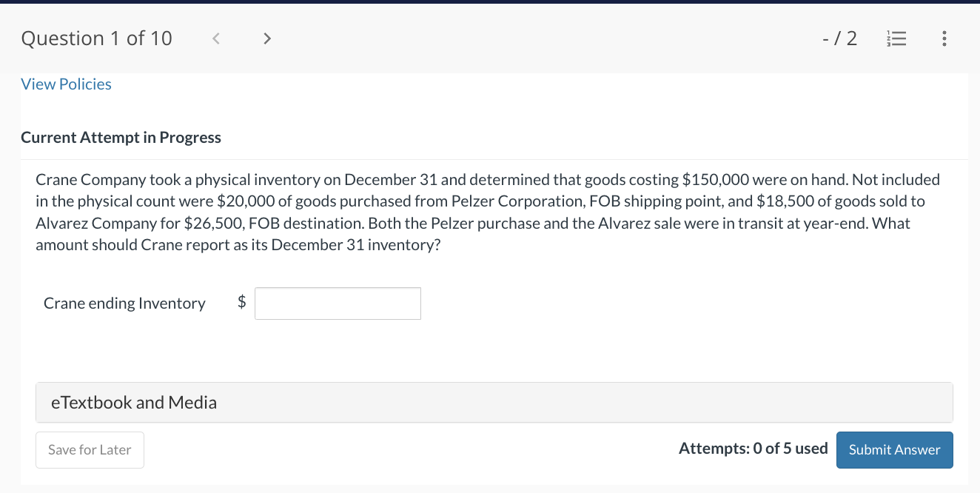Viewport: 980px width, 493px height.
Task: Click the Current Attempt in Progress heading
Action: pyautogui.click(x=121, y=137)
